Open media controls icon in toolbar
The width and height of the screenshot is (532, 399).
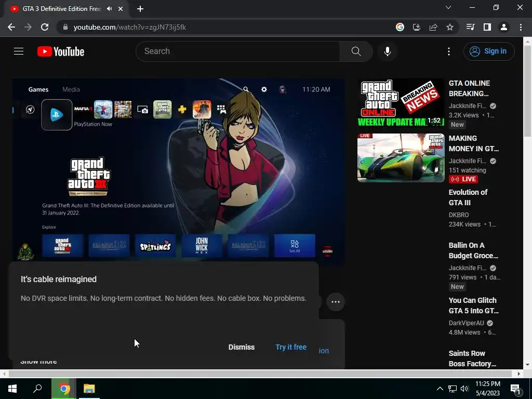(x=470, y=27)
